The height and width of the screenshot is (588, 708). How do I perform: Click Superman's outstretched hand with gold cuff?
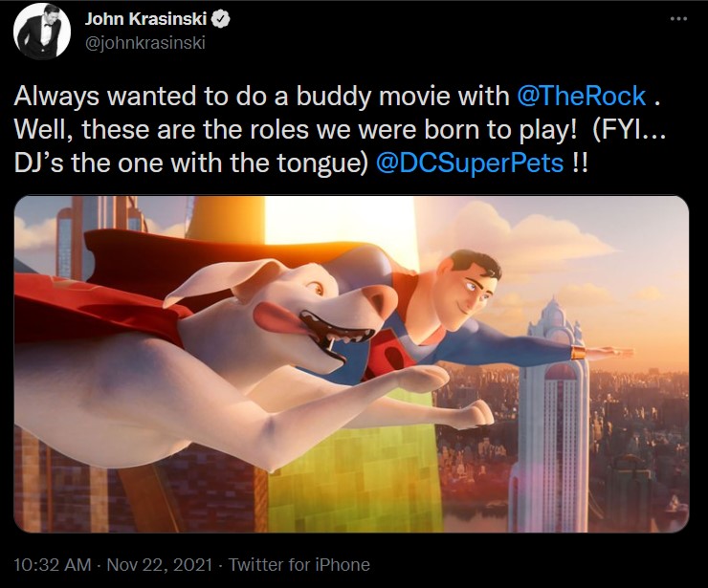pyautogui.click(x=603, y=353)
